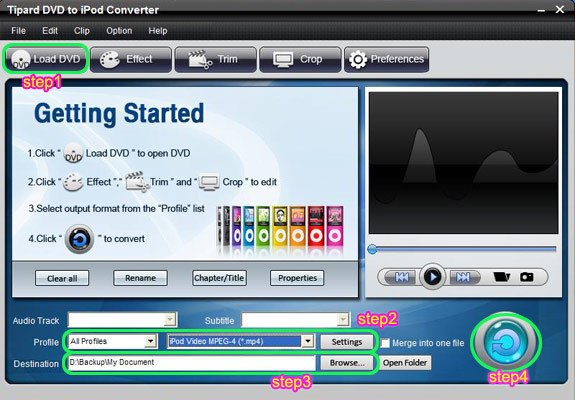Click the Properties button
Viewport: 575px width, 400px height.
[297, 278]
